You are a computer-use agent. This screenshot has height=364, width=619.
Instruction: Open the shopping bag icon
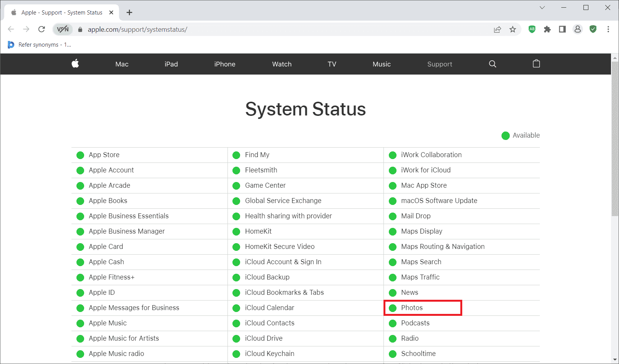536,63
